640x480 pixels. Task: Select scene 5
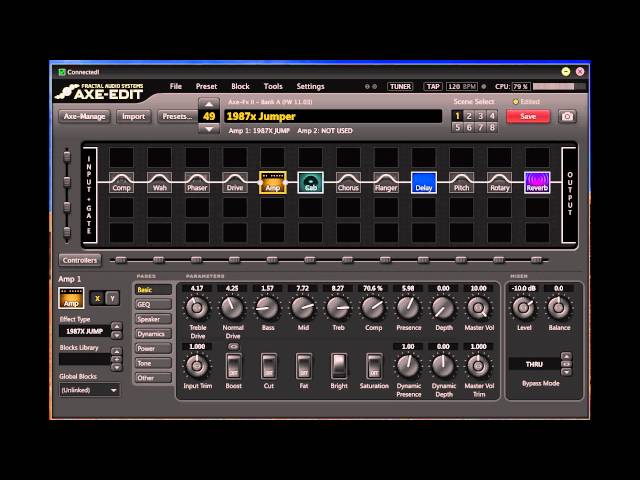tap(458, 127)
